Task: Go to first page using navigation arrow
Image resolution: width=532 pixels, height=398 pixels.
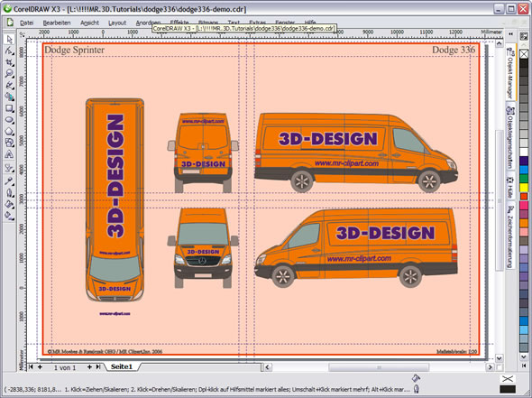Action: click(x=31, y=366)
